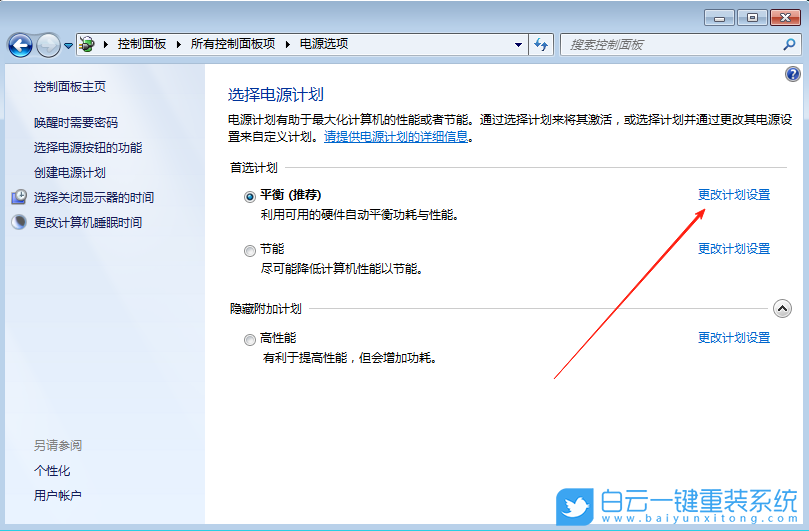Click the moon icon beside 更改计算机睡眠时间
The height and width of the screenshot is (531, 809).
[20, 222]
